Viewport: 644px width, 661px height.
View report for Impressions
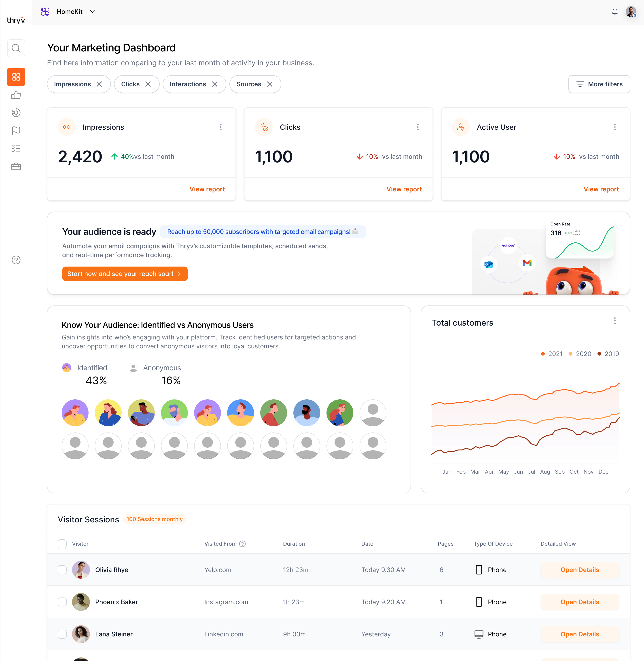[x=207, y=189]
